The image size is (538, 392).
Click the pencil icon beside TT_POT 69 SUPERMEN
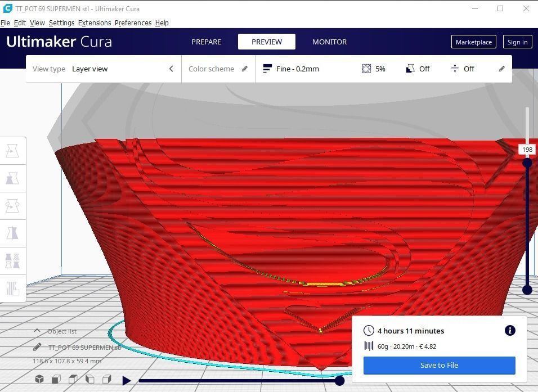pyautogui.click(x=37, y=347)
